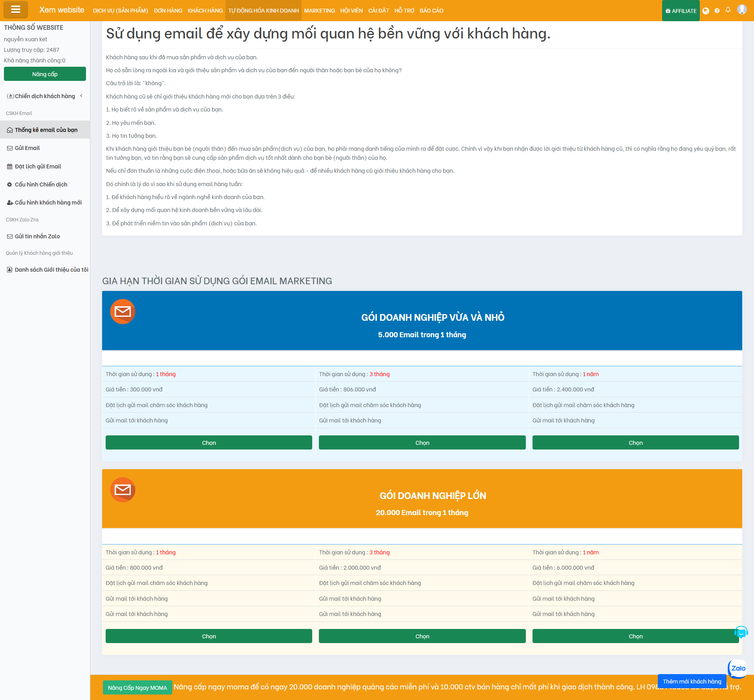Image resolution: width=754 pixels, height=700 pixels.
Task: Open Đặt lịch gửi Email in sidebar
Action: (38, 166)
